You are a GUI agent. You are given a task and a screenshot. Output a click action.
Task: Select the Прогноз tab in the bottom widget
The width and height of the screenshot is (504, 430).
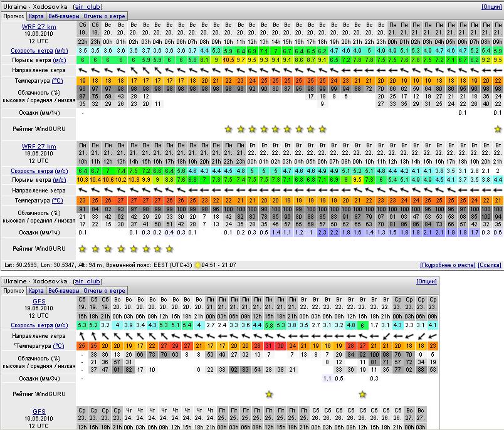(14, 291)
